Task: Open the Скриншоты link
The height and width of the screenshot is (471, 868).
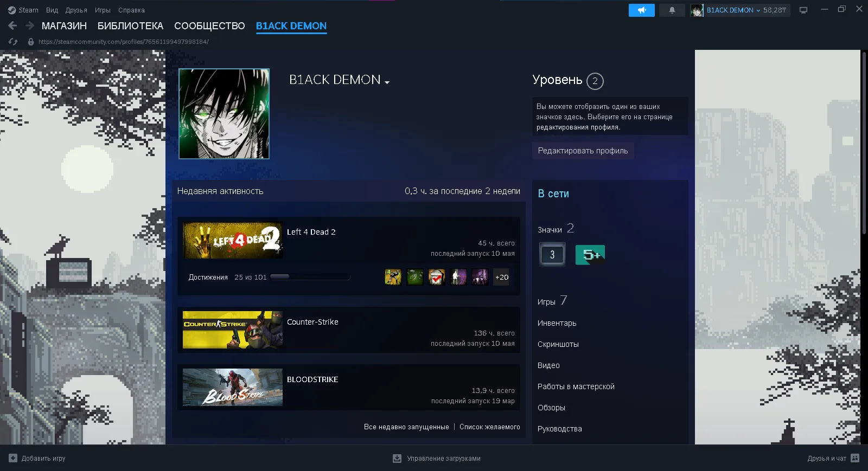Action: tap(558, 344)
